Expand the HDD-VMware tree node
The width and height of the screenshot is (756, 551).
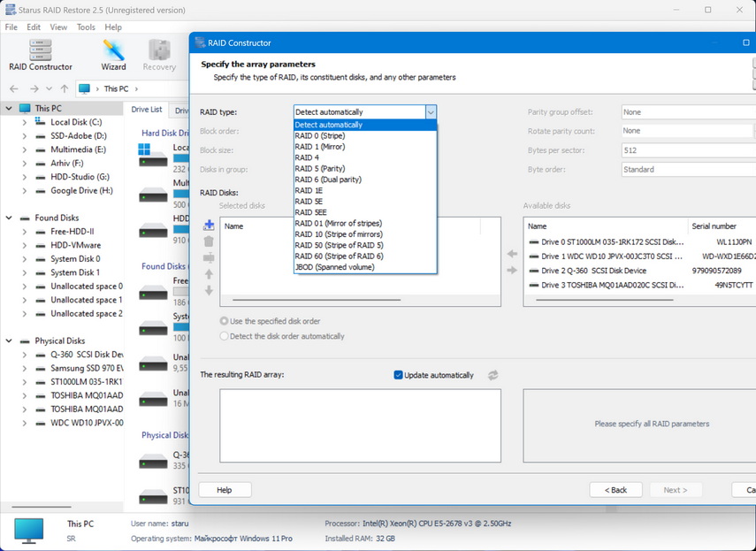click(x=24, y=245)
